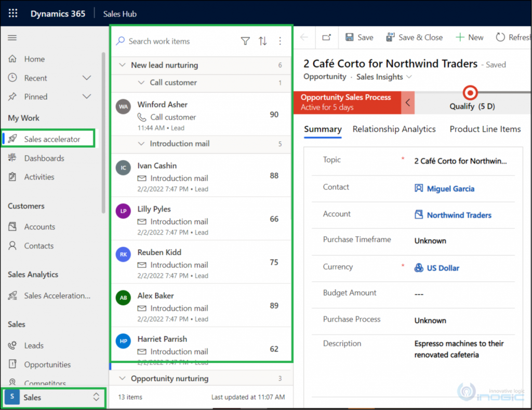Click the sort icon in work items pane

(263, 41)
